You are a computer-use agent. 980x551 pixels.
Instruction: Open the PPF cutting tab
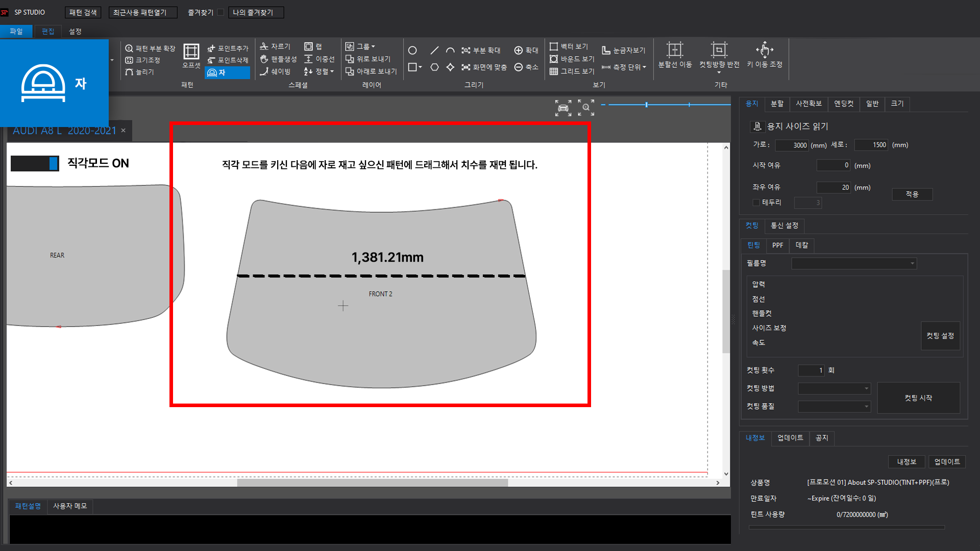tap(777, 245)
